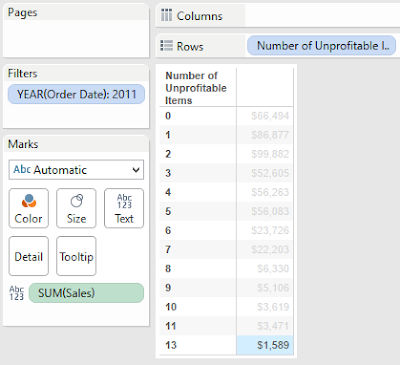The width and height of the screenshot is (400, 365).
Task: Click the mark type dropdown arrow
Action: coord(136,170)
